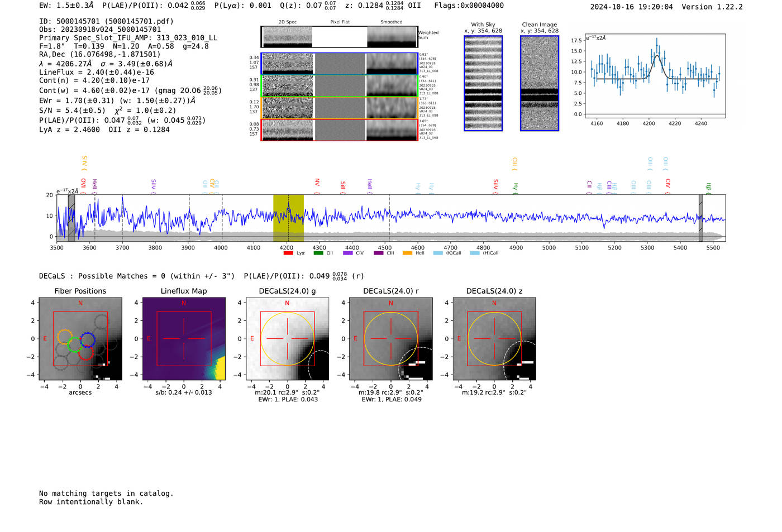Click the RA,Dec (16.076498,-1.871501) line
Screen dimensions: 782x532
tap(100, 54)
